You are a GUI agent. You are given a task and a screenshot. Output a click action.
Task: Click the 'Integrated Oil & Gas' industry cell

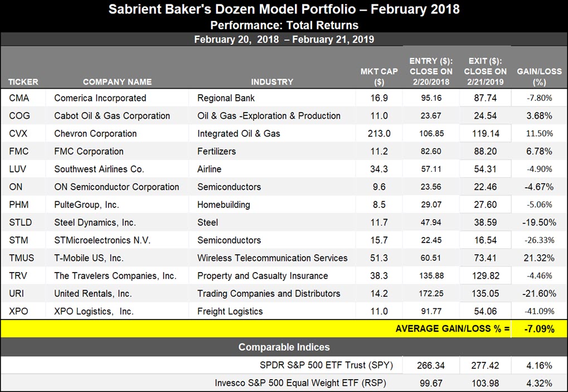coord(239,133)
